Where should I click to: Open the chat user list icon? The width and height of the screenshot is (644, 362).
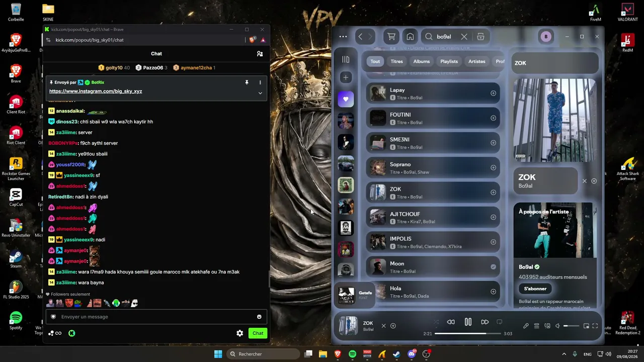260,54
